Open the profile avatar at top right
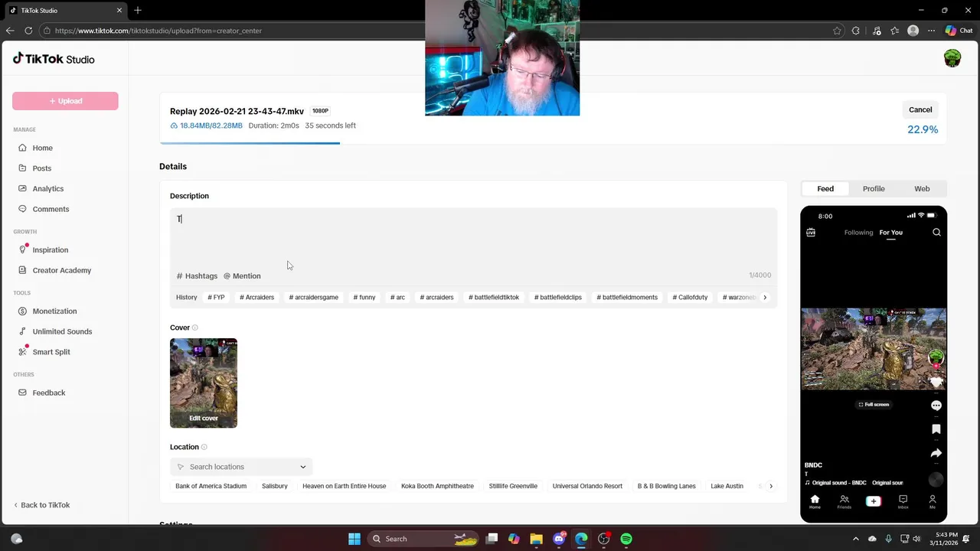Image resolution: width=980 pixels, height=551 pixels. coord(952,58)
